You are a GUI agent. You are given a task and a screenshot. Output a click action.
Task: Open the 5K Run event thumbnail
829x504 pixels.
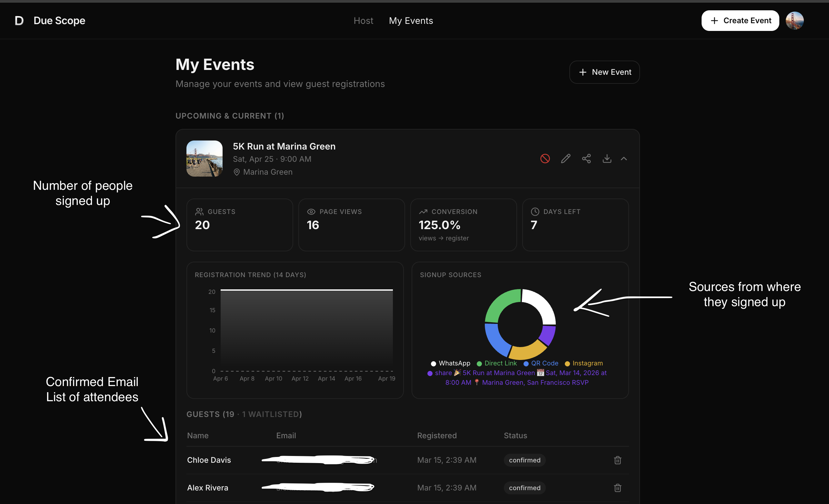click(x=204, y=159)
